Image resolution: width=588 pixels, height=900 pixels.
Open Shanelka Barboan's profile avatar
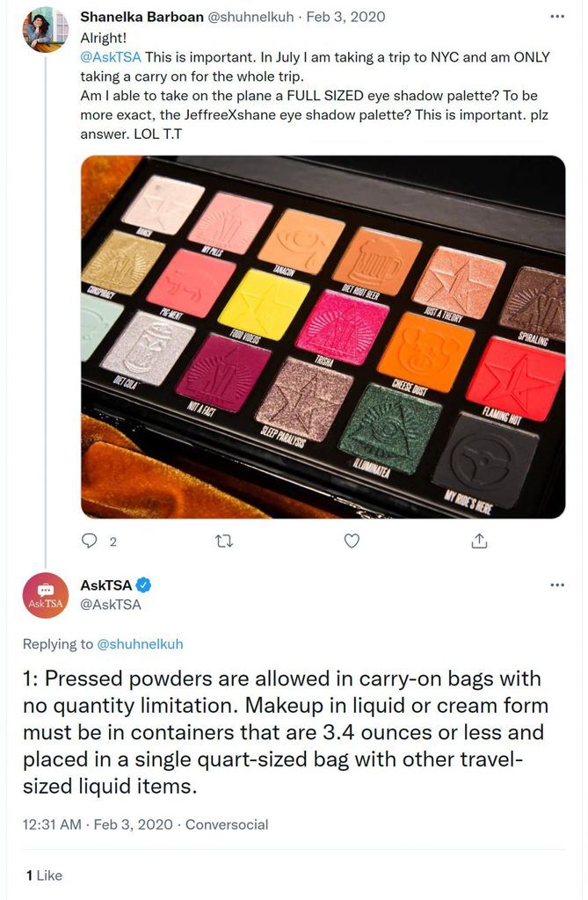point(45,30)
